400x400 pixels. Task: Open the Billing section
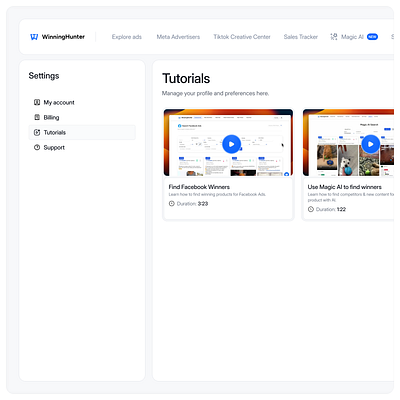click(x=51, y=117)
